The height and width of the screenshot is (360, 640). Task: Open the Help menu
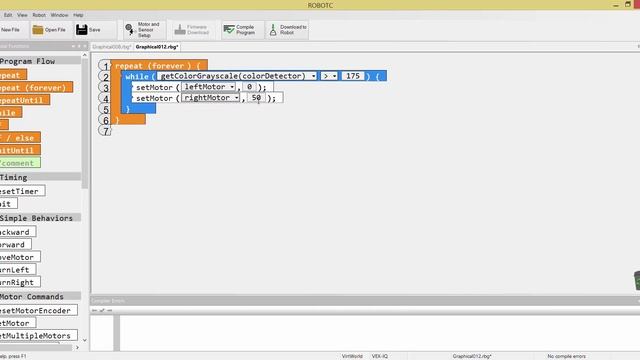click(x=78, y=15)
